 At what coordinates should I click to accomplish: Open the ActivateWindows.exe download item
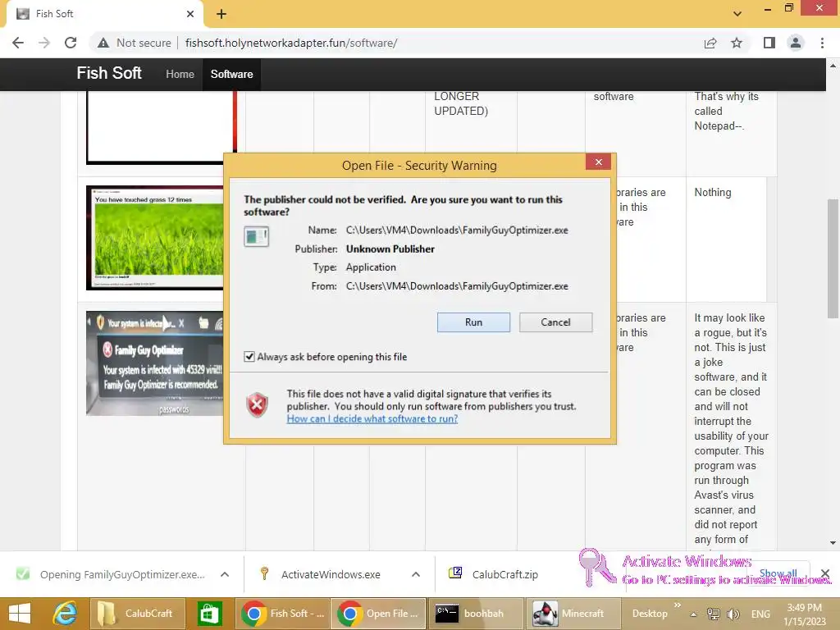(x=331, y=574)
